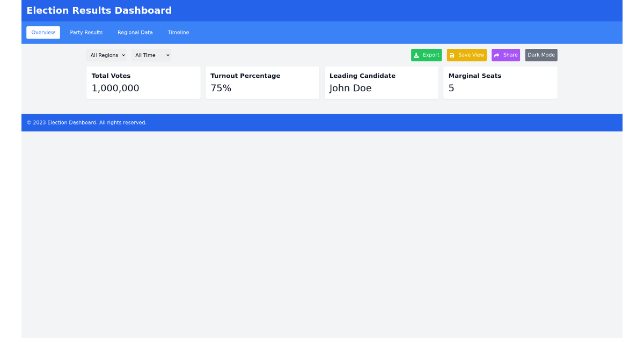Click the copyright footer text

(86, 122)
